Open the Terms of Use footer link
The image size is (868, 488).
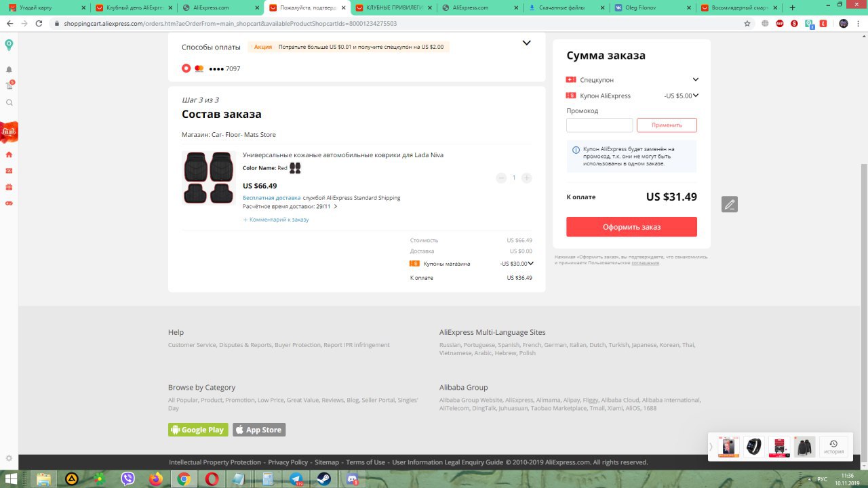tap(366, 462)
